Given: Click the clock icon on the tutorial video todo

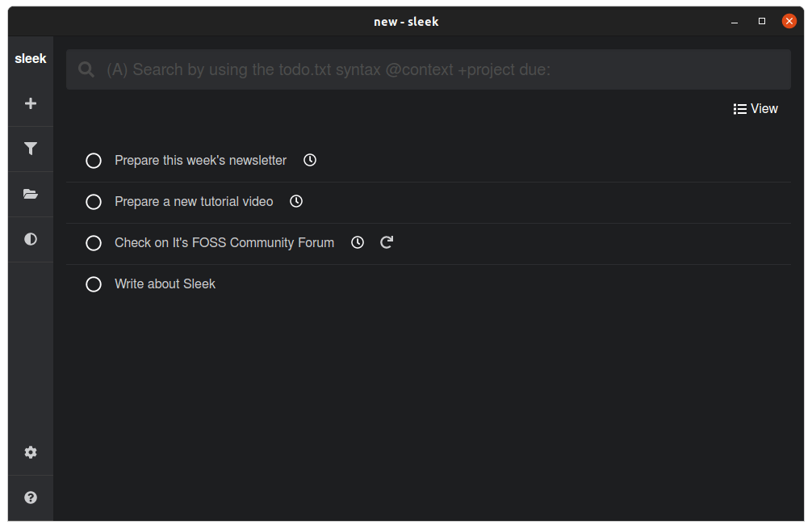Looking at the screenshot, I should pyautogui.click(x=295, y=201).
